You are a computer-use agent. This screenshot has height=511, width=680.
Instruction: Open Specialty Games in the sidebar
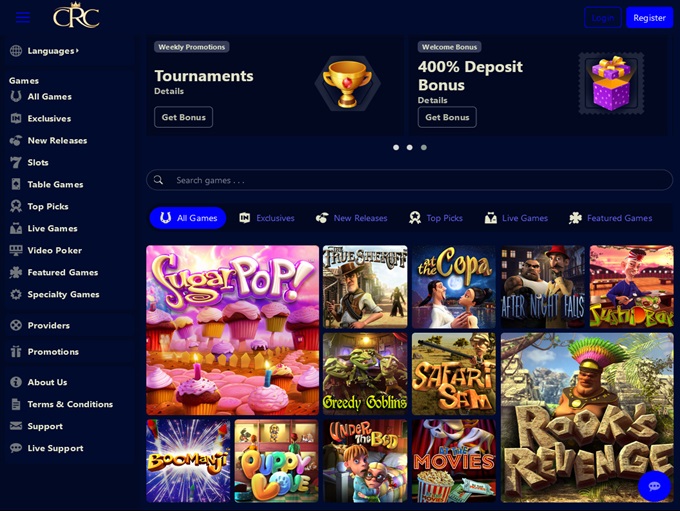point(63,294)
